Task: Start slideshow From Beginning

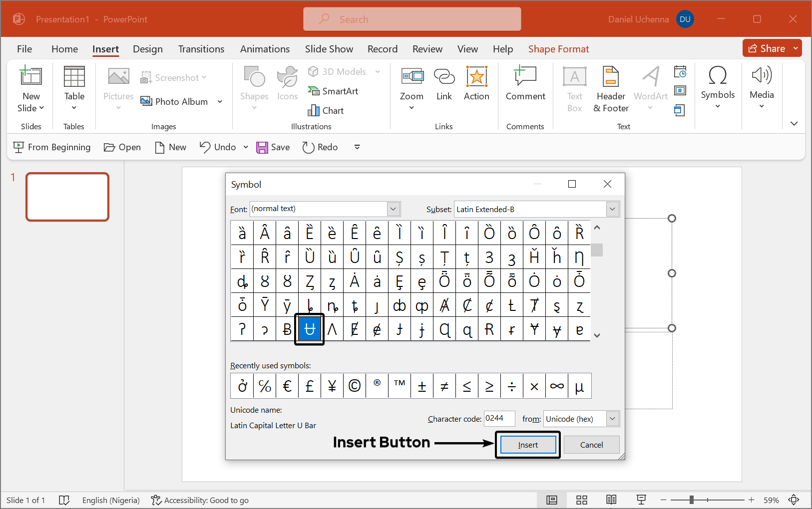Action: tap(52, 147)
